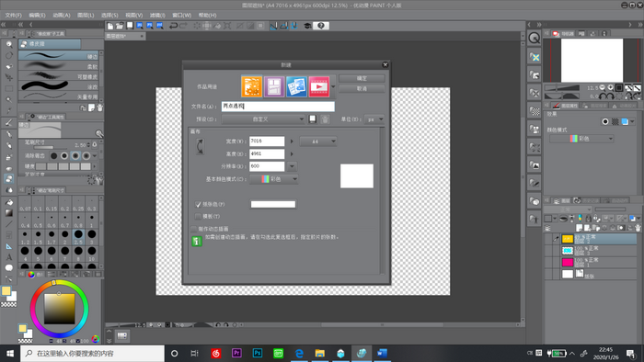644x362 pixels.
Task: Select the orange Illustration work-purpose icon
Action: click(251, 86)
